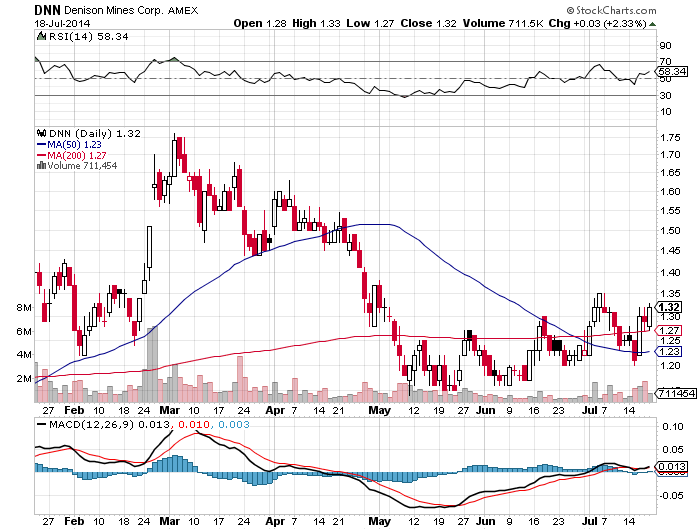700x530 pixels.
Task: Click the Volume 711.5K header value
Action: (x=503, y=23)
